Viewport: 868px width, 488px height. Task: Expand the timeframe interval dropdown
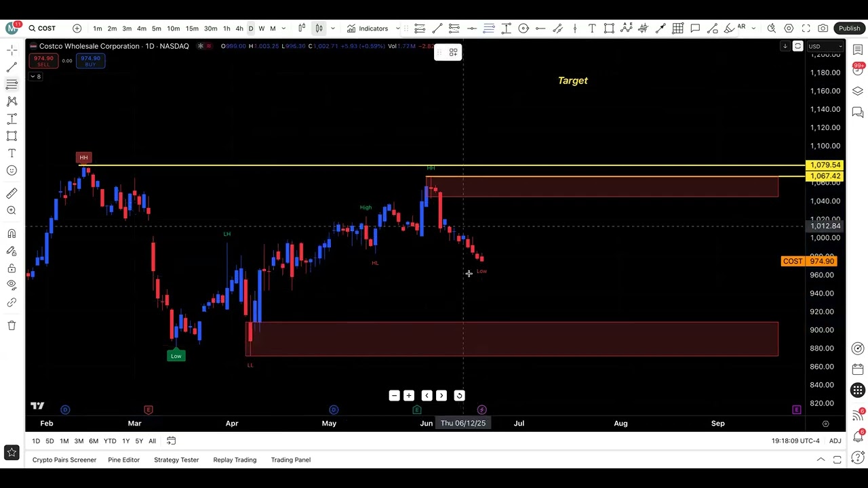(x=283, y=28)
